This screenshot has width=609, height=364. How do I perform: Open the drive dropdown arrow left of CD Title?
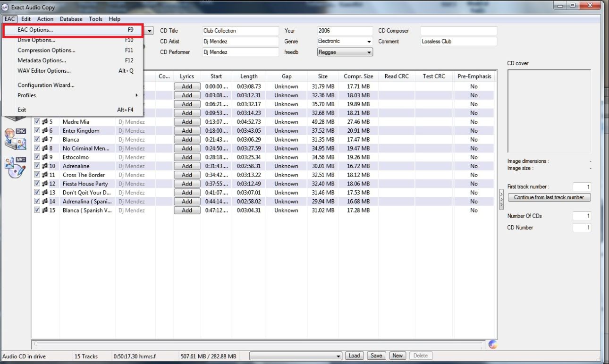(x=150, y=31)
